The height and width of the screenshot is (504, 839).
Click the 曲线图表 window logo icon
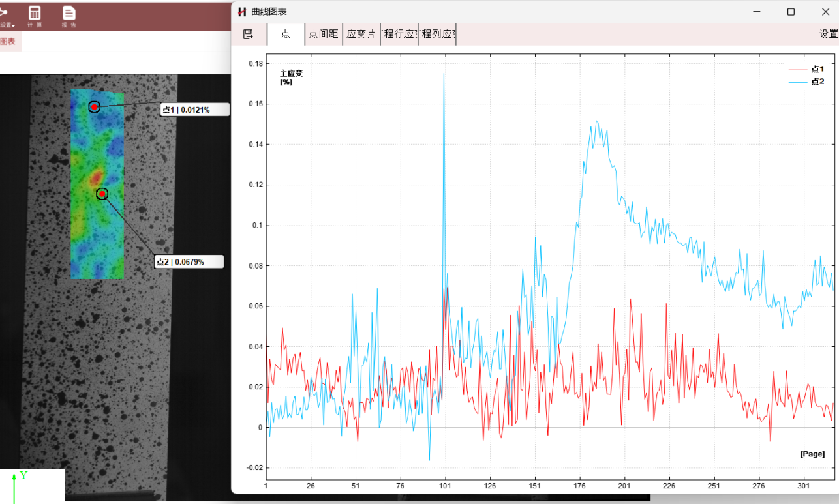coord(242,12)
